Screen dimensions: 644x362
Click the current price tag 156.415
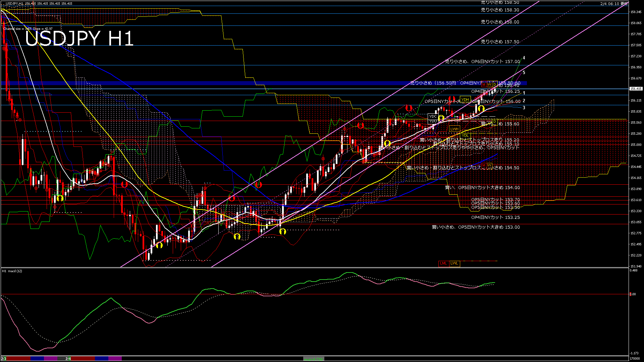point(636,89)
